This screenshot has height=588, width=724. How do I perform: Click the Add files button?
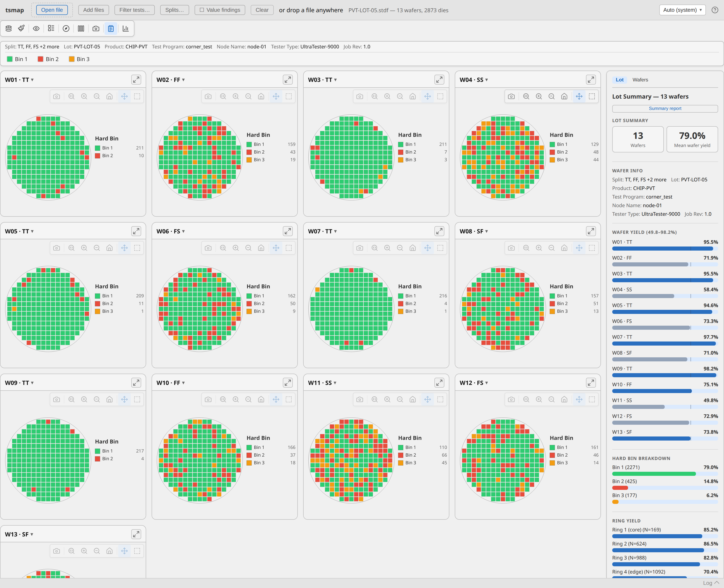(x=93, y=10)
